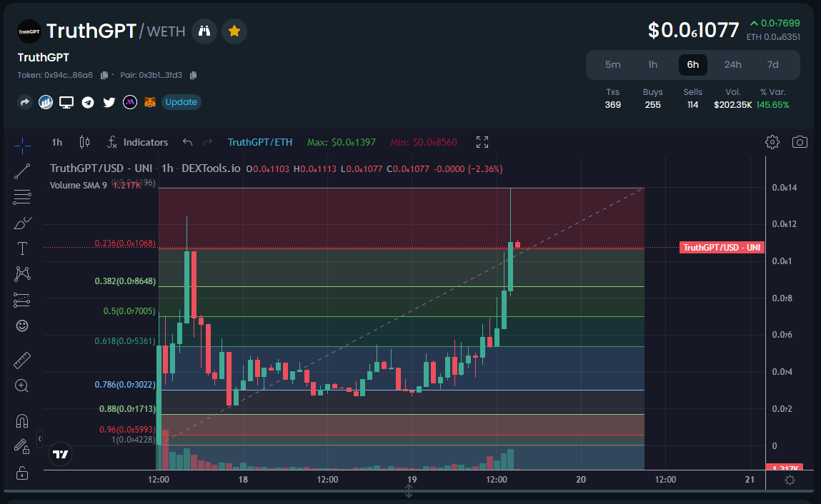The height and width of the screenshot is (504, 821).
Task: Click the Update button
Action: (181, 102)
